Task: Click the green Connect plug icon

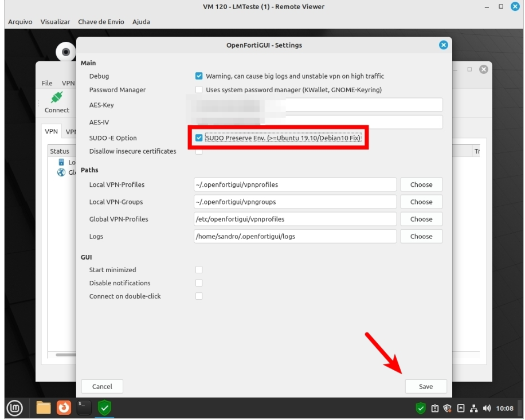Action: (56, 97)
